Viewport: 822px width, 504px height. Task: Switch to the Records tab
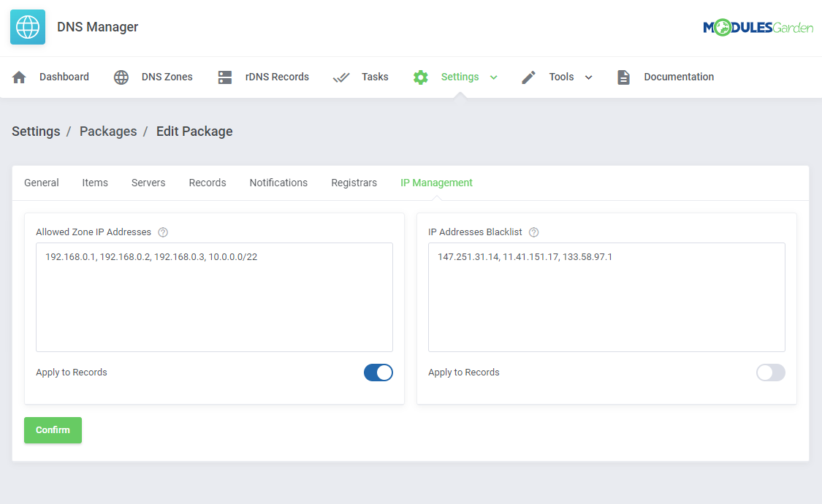point(208,183)
